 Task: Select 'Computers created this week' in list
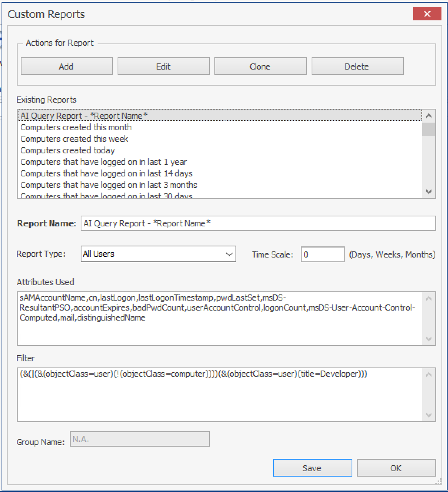coord(74,139)
